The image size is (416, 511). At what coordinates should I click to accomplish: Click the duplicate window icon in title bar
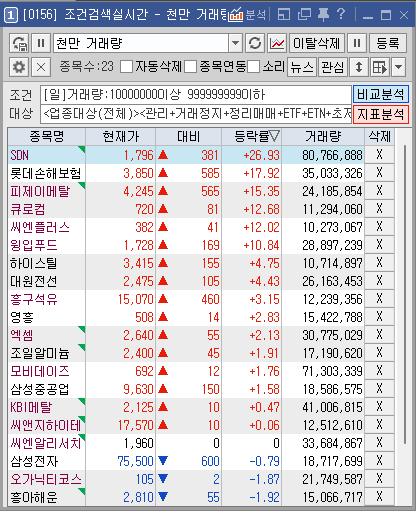(304, 14)
